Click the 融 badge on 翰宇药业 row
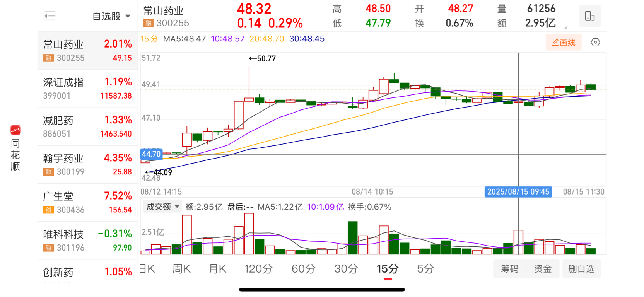Viewport: 644px width, 297px height. tap(48, 172)
